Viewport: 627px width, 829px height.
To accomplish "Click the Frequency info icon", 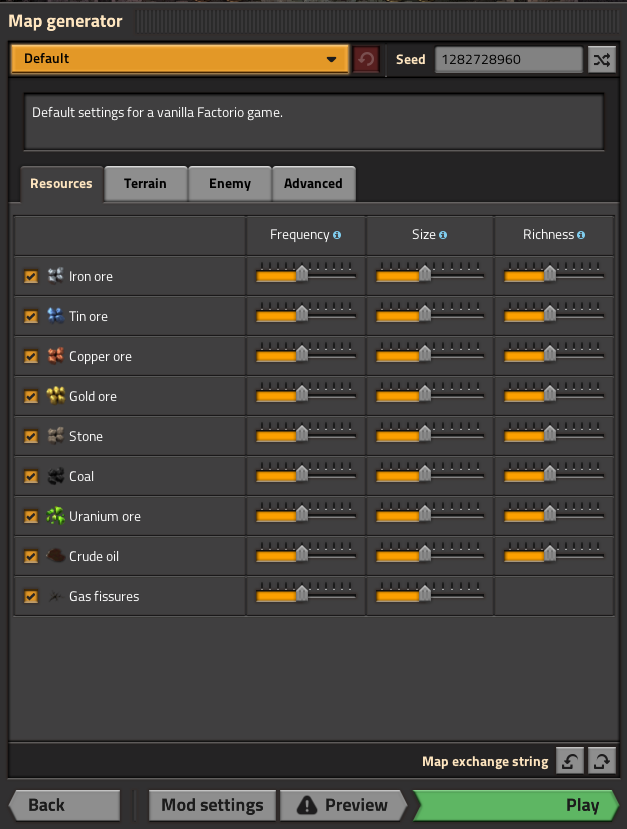I will (337, 235).
